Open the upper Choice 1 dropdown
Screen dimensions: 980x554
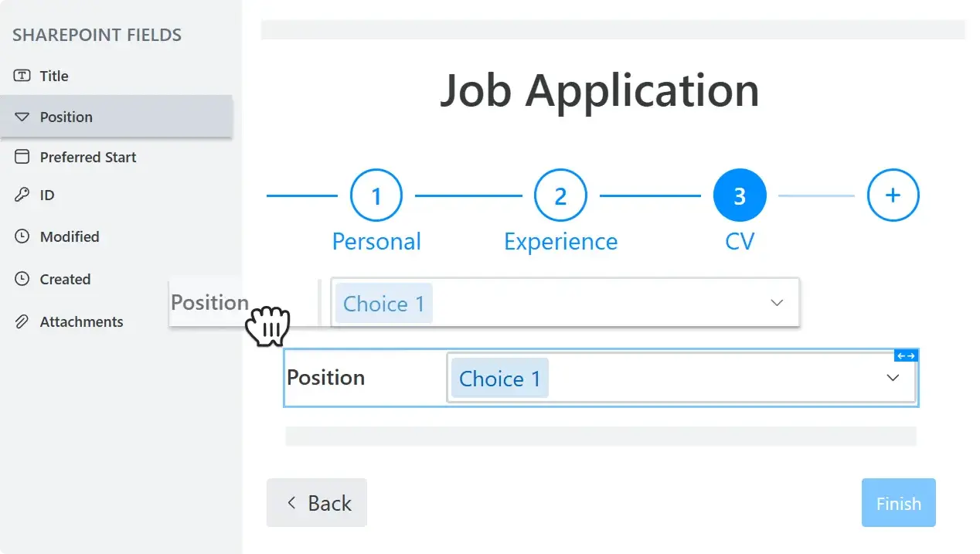(777, 303)
